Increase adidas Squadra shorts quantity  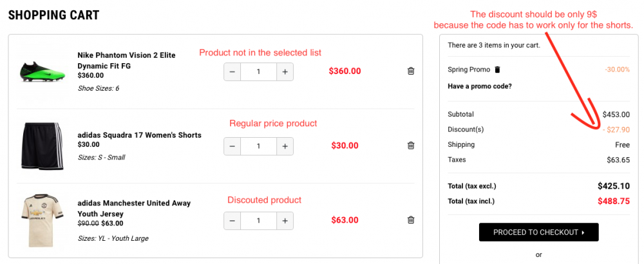pyautogui.click(x=285, y=146)
